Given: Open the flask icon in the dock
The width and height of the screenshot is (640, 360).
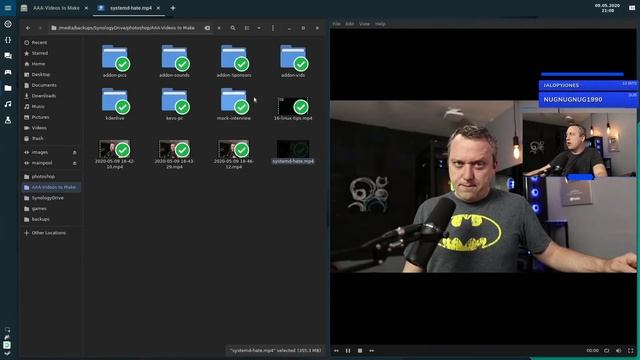Looking at the screenshot, I should (x=8, y=120).
